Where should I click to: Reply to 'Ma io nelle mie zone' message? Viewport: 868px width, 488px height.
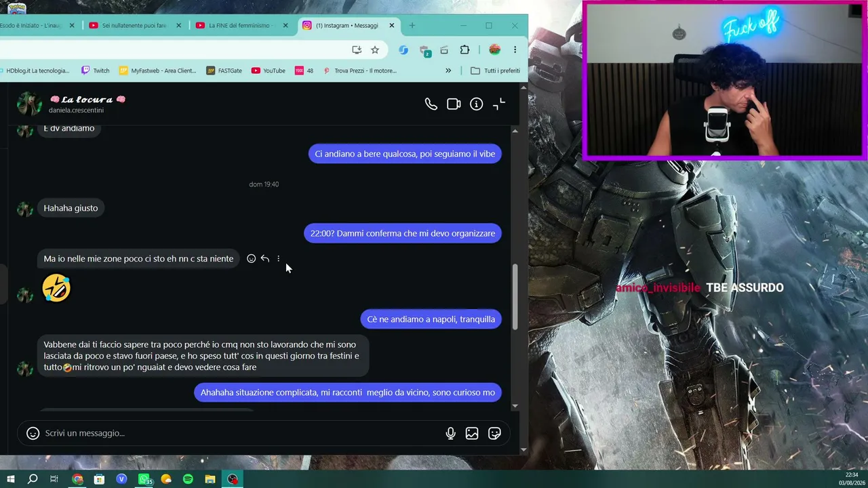click(264, 258)
